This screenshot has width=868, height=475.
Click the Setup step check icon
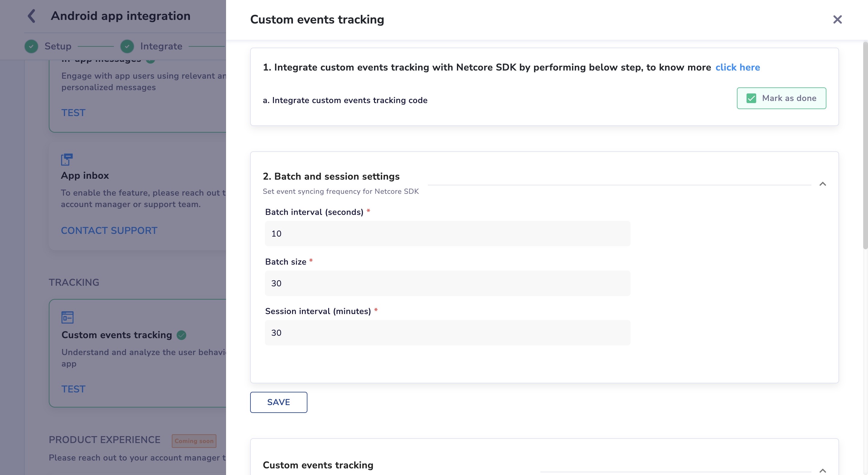click(31, 46)
